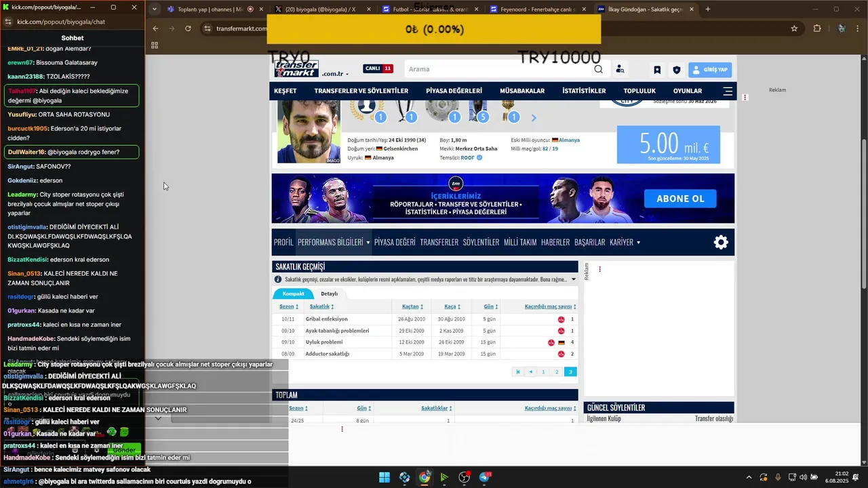This screenshot has width=868, height=488.
Task: Open the .com.tr domain dropdown
Action: 336,73
